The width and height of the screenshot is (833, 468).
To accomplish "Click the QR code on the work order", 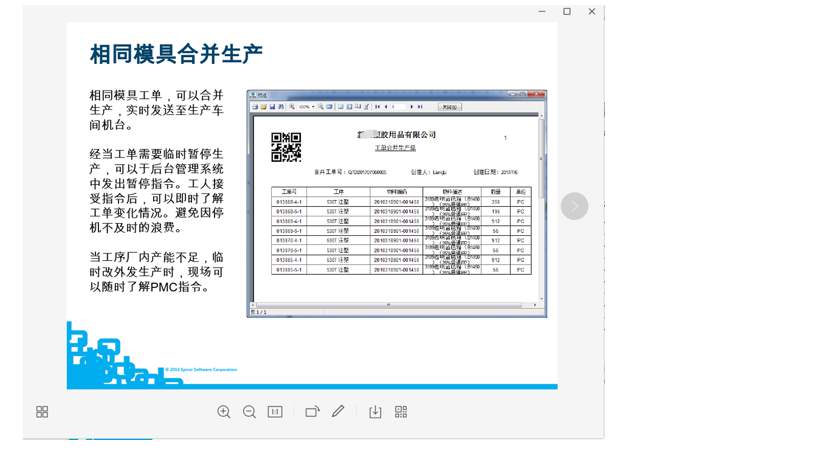I will click(x=286, y=147).
